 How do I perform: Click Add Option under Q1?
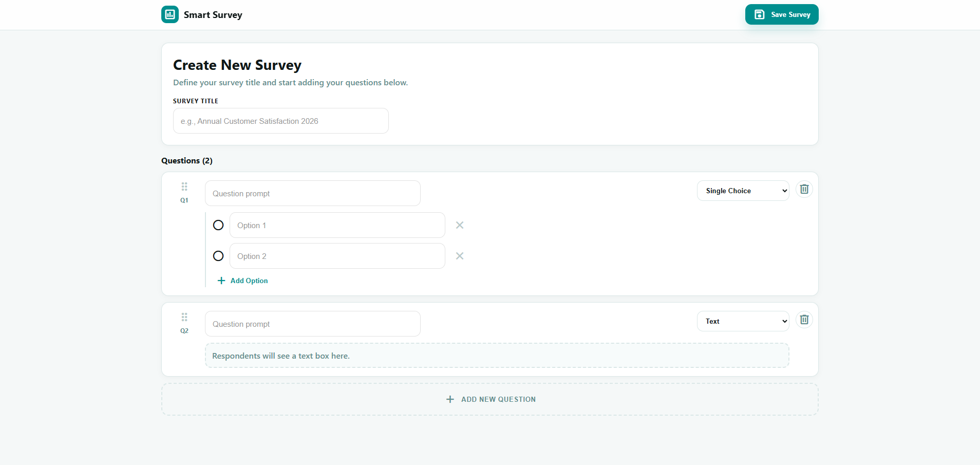coord(243,281)
